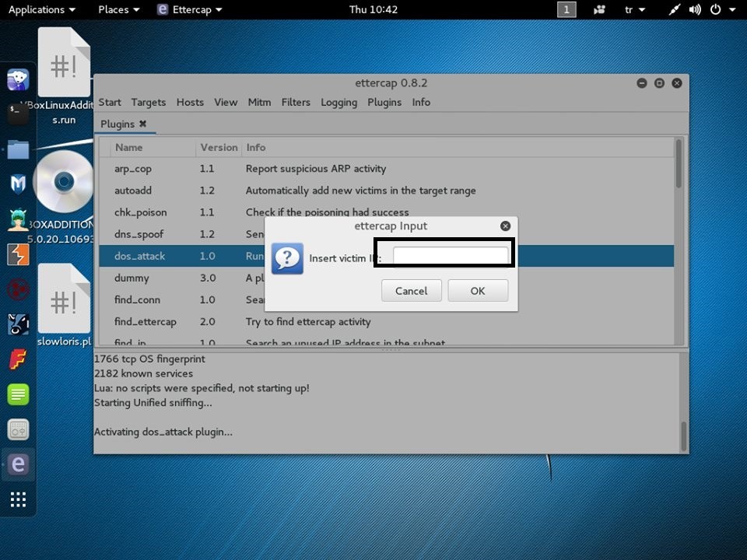This screenshot has height=560, width=747.
Task: Show all applications grid
Action: (x=18, y=499)
